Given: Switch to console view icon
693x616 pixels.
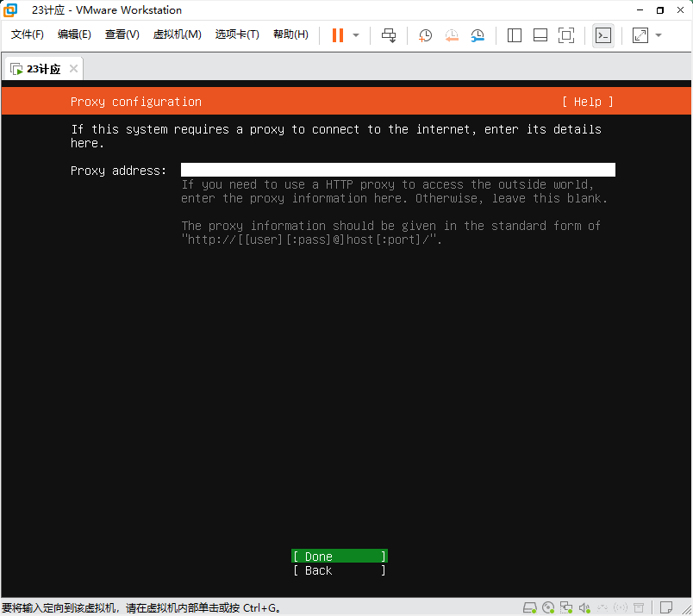Looking at the screenshot, I should click(603, 35).
